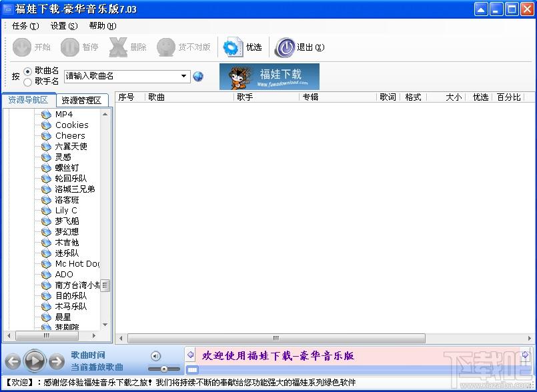The width and height of the screenshot is (537, 392).
Task: Click the 百分比 column header
Action: point(508,97)
